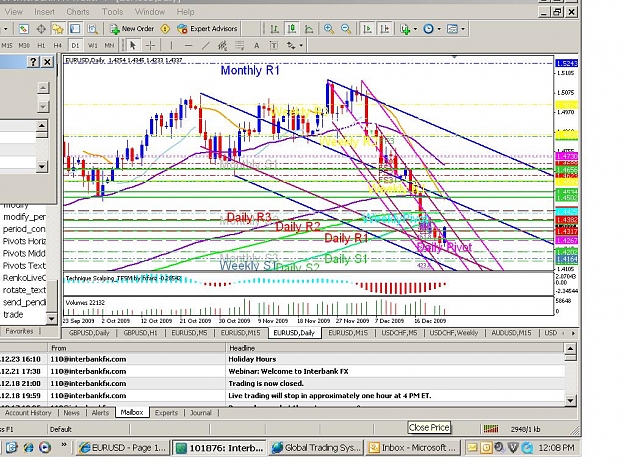Select the Text 'A' tool
625x469 pixels.
257,45
